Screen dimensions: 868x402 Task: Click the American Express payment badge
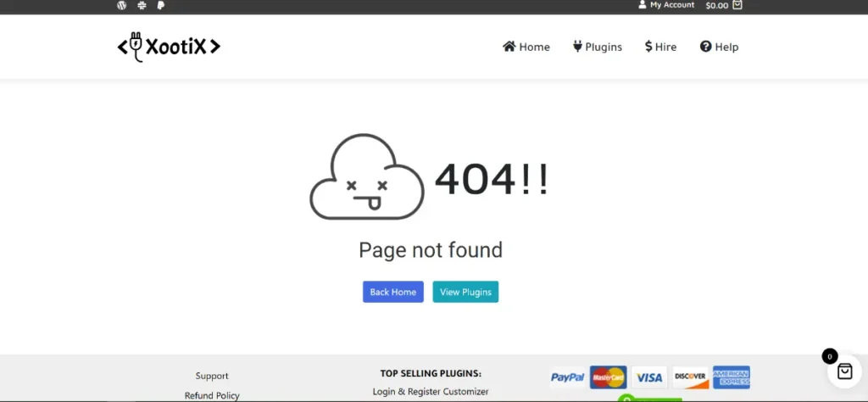(732, 377)
